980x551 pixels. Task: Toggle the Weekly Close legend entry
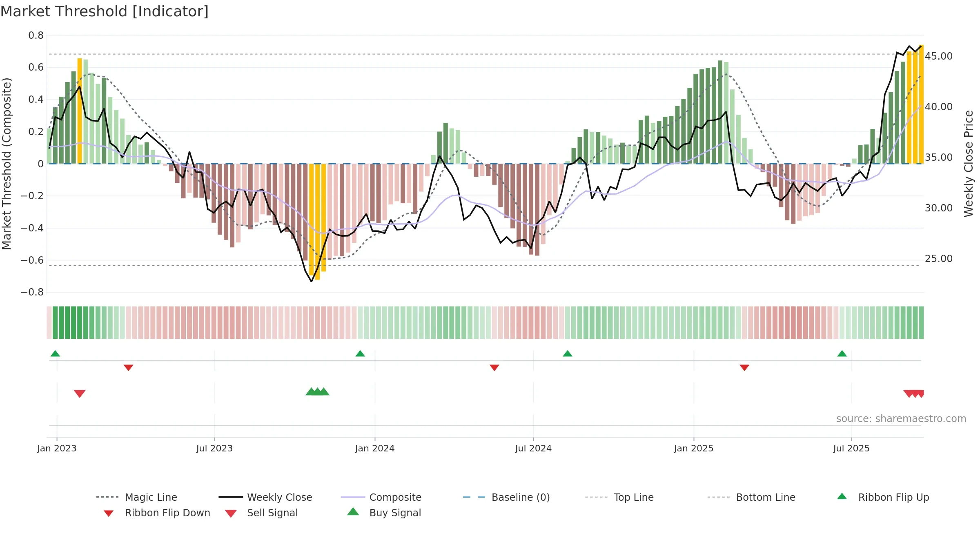(265, 497)
